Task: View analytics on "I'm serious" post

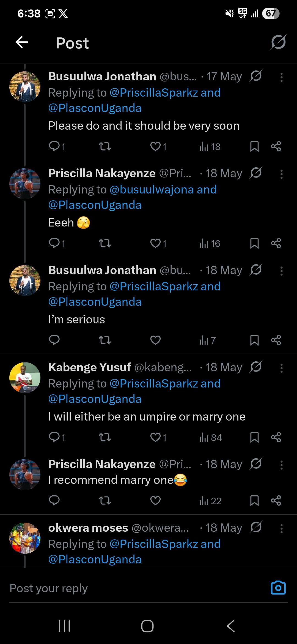Action: coord(207,340)
